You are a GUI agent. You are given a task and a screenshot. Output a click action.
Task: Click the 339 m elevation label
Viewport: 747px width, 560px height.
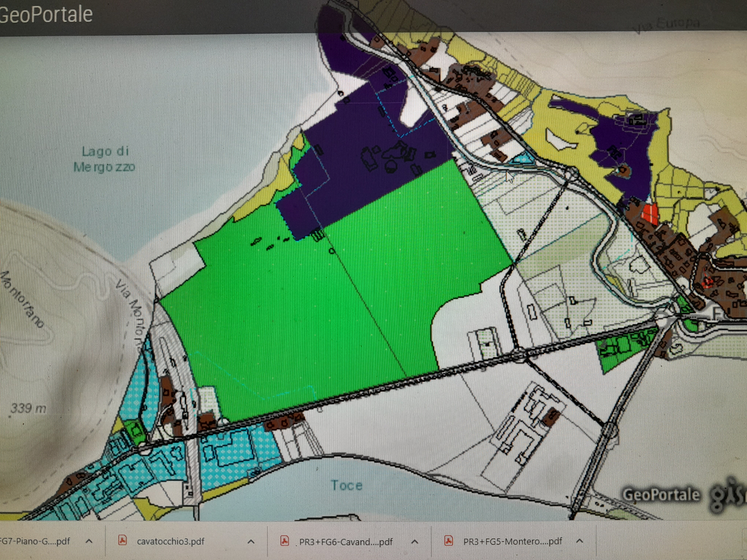coord(28,408)
